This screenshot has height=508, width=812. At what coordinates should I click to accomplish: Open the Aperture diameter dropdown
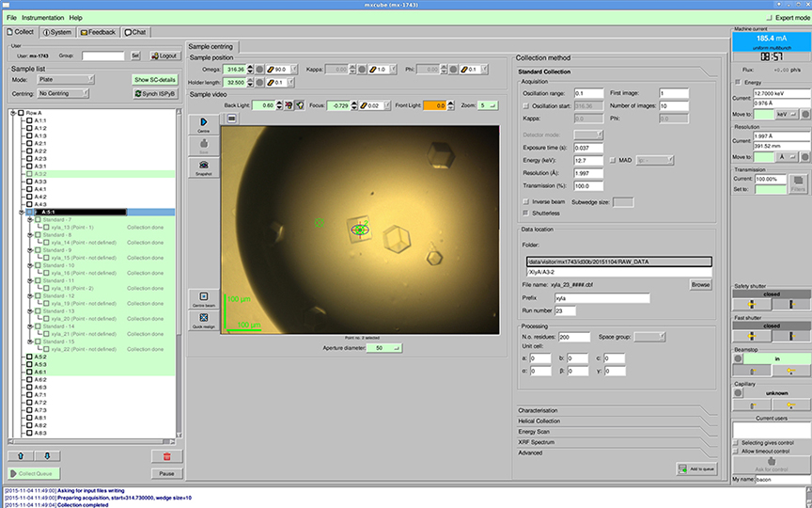[383, 348]
